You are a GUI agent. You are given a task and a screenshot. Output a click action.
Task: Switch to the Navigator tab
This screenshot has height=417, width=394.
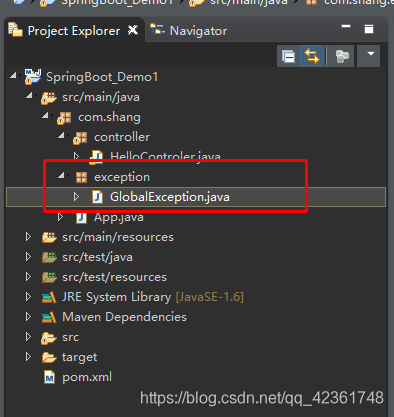coord(189,31)
